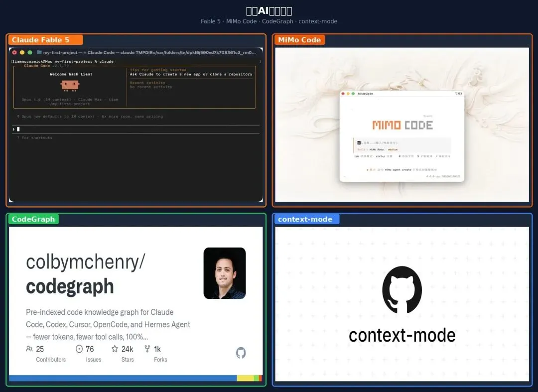Screen dimensions: 538x392
Task: Click the Contributors people icon beside 25
Action: pyautogui.click(x=29, y=349)
